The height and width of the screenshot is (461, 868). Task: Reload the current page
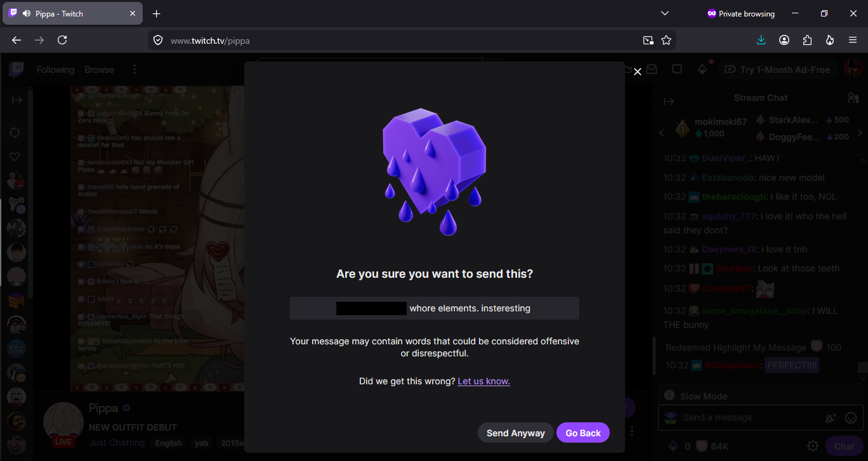coord(62,40)
